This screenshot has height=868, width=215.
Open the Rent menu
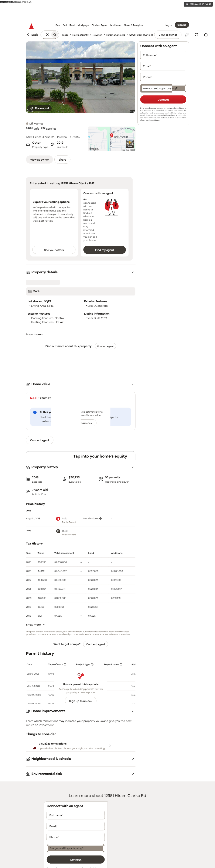72,25
